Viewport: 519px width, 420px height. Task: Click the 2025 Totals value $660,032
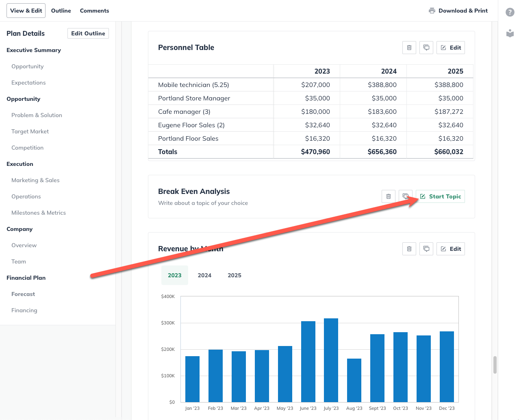449,152
